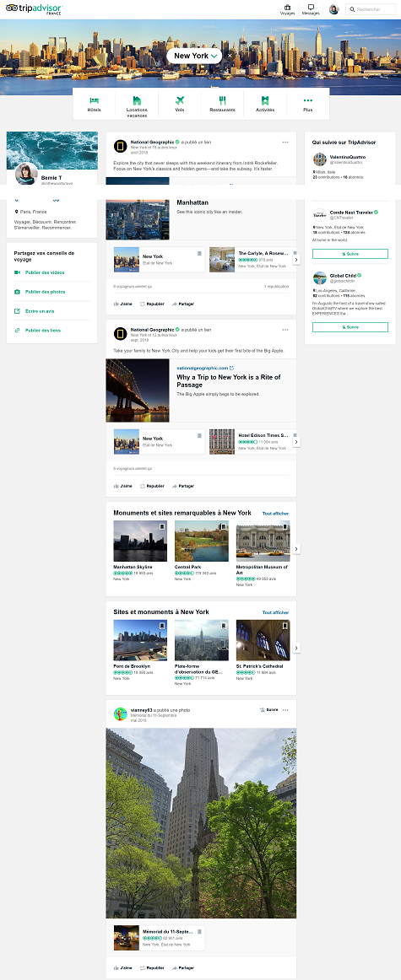
Task: Click National Geographic logo on first post
Action: point(120,146)
